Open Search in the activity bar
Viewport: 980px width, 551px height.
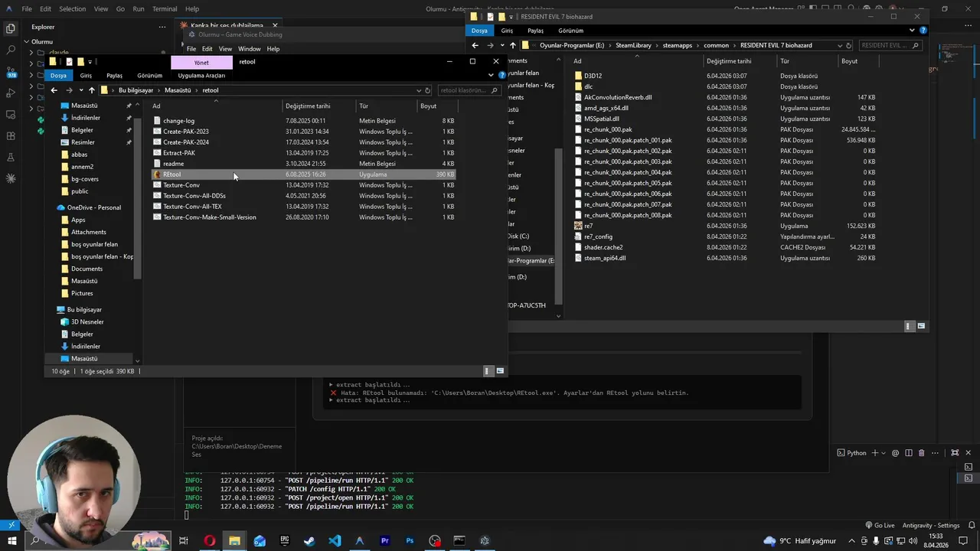pos(11,50)
